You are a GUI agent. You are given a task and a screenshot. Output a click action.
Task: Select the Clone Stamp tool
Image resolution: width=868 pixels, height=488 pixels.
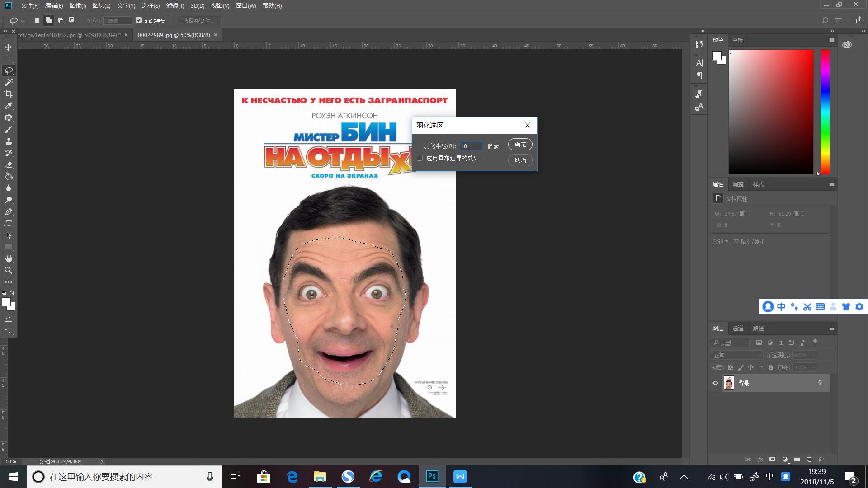click(x=9, y=141)
